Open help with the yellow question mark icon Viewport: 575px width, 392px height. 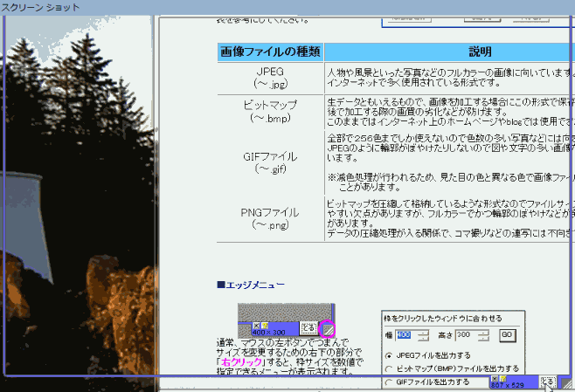502,378
